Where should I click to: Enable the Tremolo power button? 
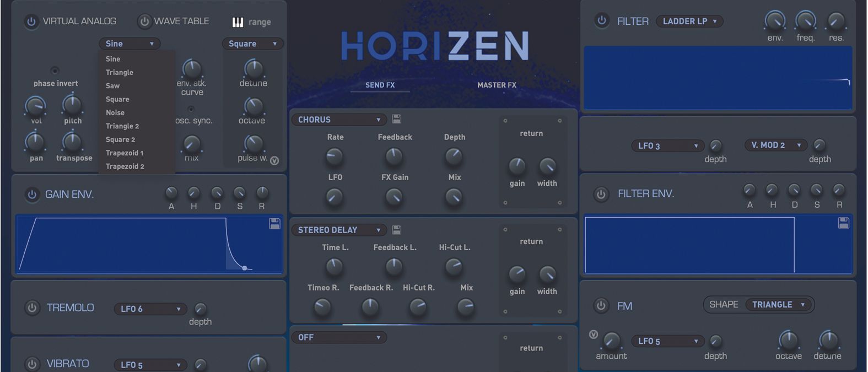32,308
